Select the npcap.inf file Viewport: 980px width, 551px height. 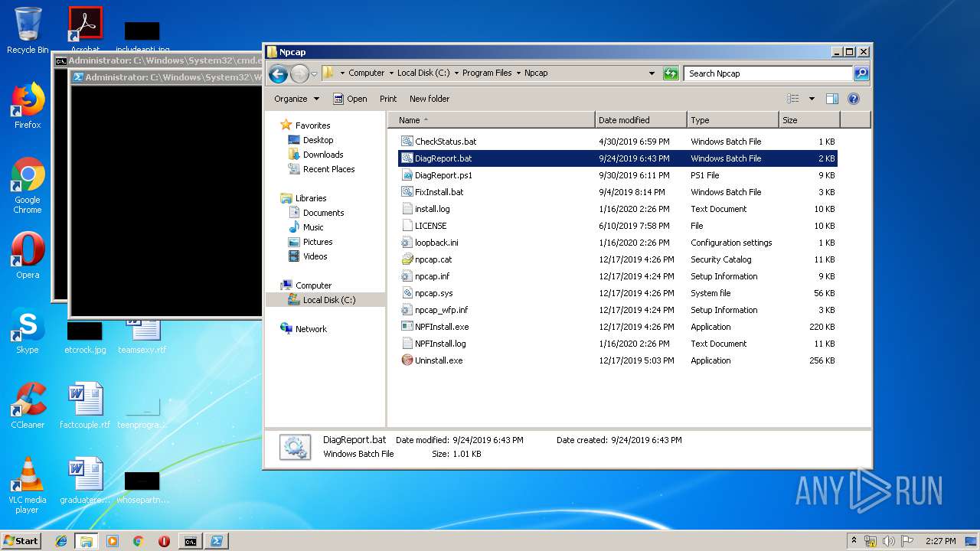point(426,276)
